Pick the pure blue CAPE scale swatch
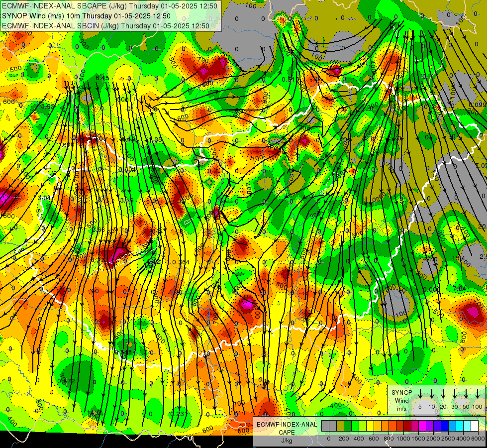This screenshot has width=487, height=448. [444, 426]
